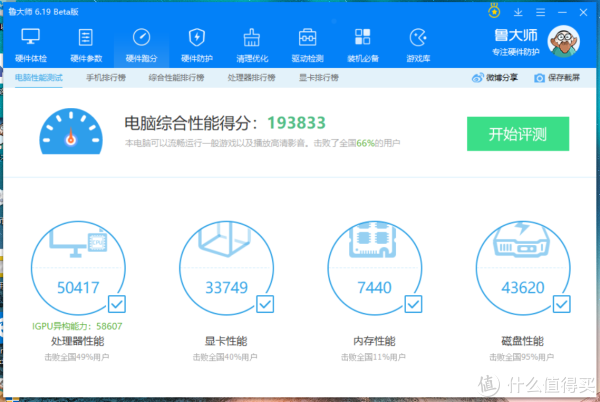Switch to 显卡排行榜 tab
This screenshot has height=402, width=600.
pyautogui.click(x=318, y=78)
